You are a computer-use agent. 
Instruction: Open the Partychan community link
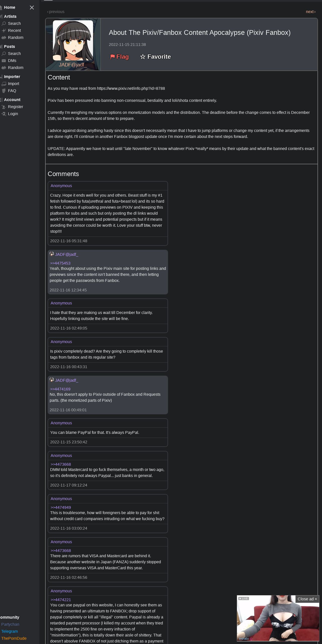tap(10, 624)
